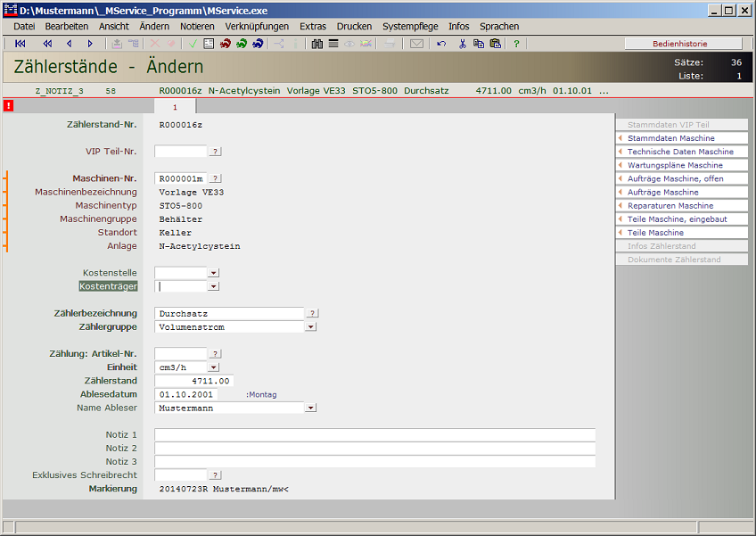Click into the Notiz 1 field
The image size is (756, 536).
tap(374, 434)
